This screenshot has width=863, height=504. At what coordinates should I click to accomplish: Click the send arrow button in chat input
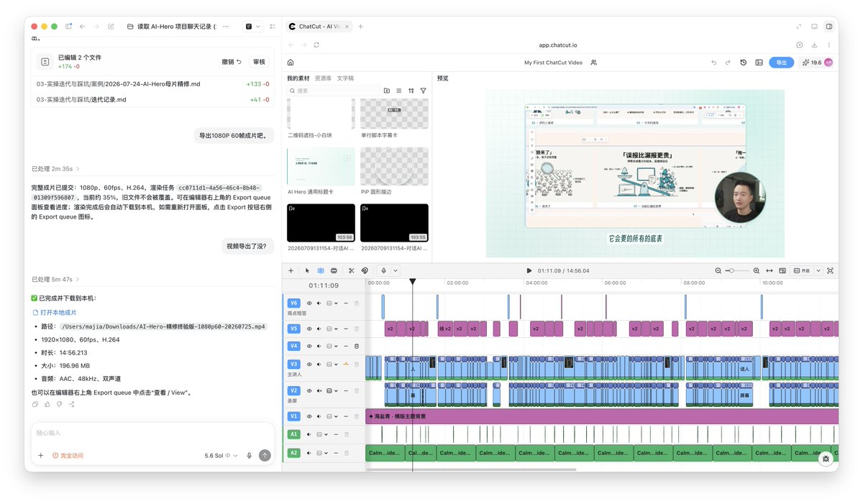[x=265, y=455]
